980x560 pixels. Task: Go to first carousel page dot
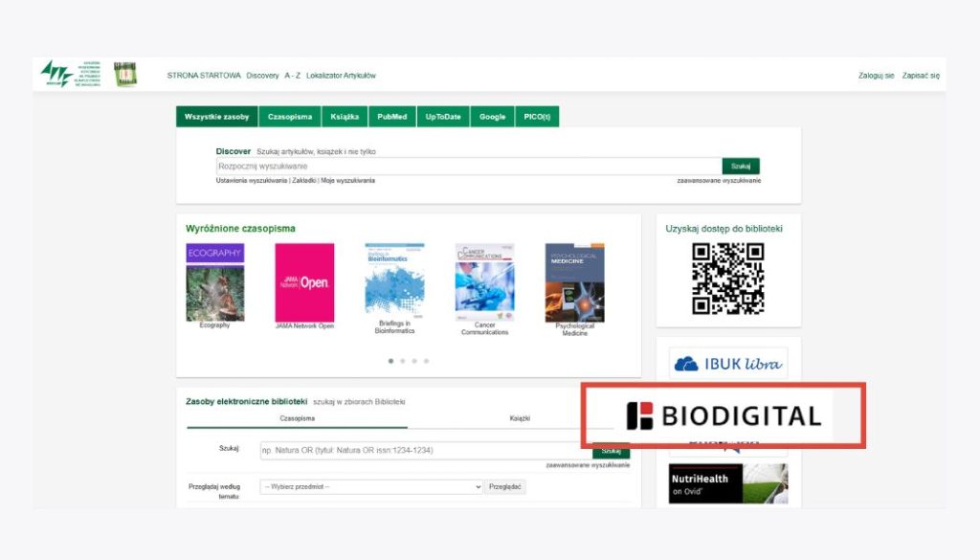390,361
